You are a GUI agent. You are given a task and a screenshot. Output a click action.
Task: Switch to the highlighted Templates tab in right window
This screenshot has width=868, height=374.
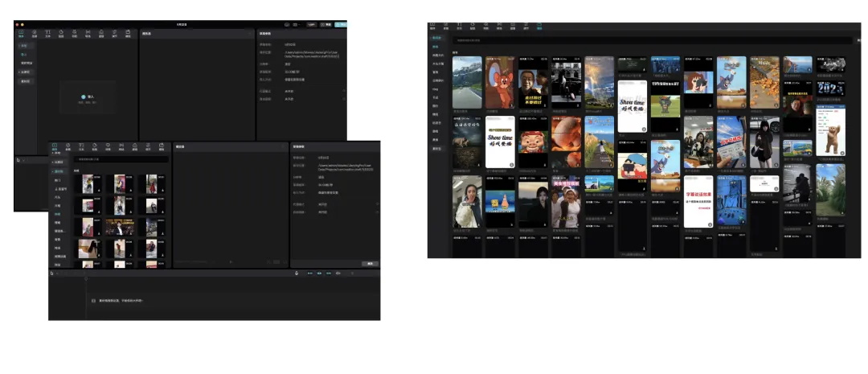point(539,26)
